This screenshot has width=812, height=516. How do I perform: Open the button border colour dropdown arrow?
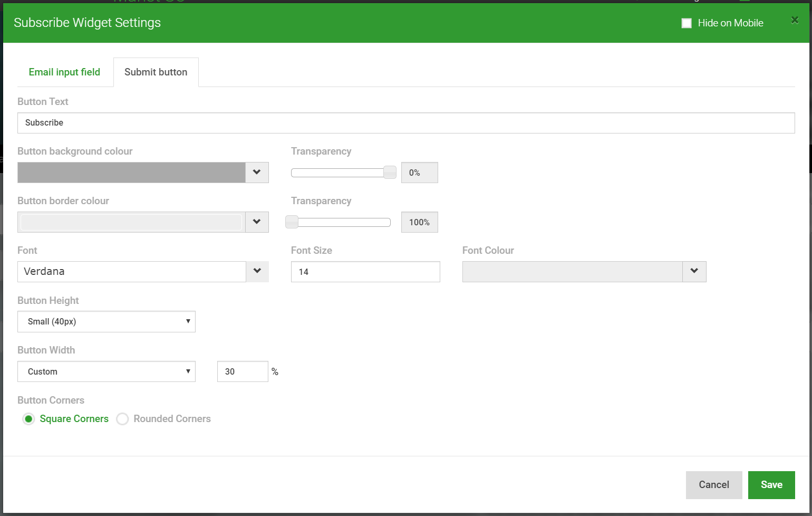[x=257, y=222]
